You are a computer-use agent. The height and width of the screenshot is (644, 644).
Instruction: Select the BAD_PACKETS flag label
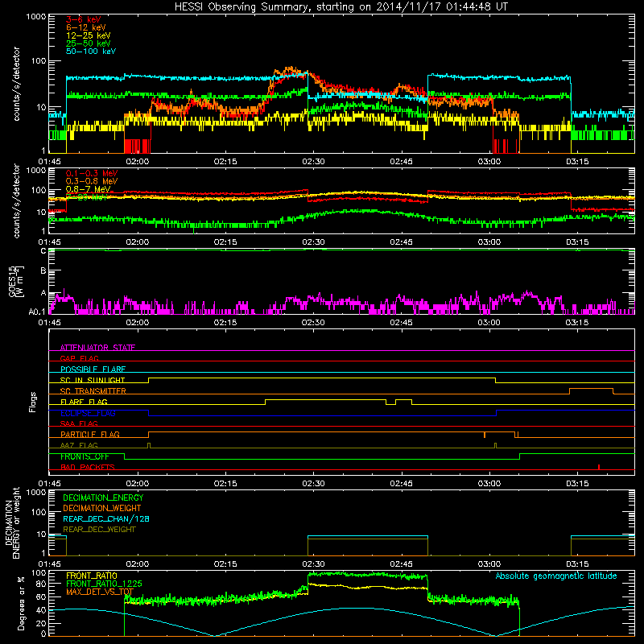pos(88,467)
